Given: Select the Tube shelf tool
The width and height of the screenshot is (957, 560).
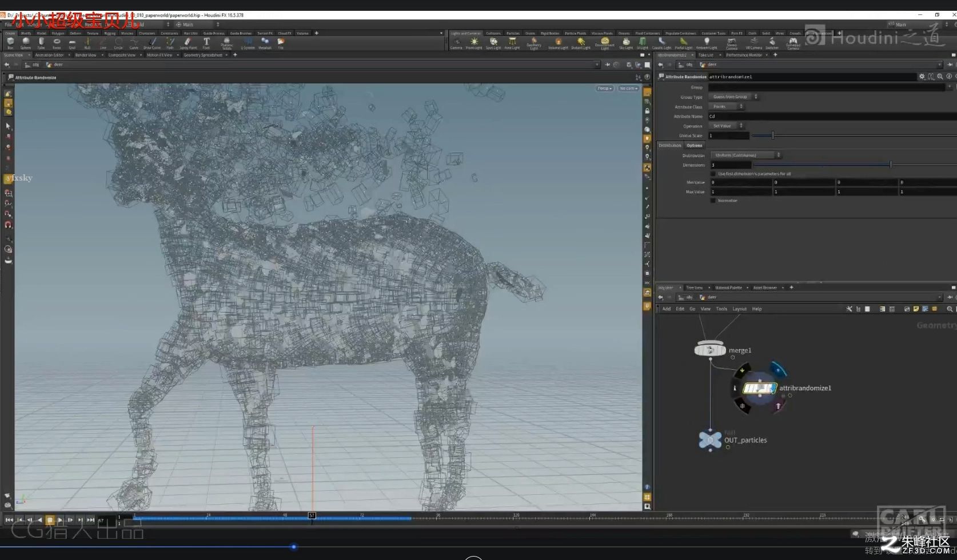Looking at the screenshot, I should 41,43.
